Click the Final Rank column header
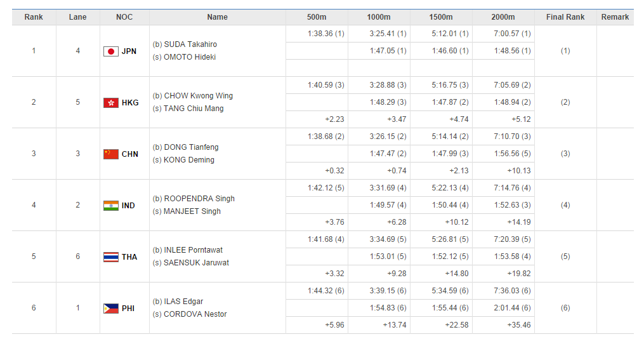The height and width of the screenshot is (346, 644). click(x=565, y=17)
